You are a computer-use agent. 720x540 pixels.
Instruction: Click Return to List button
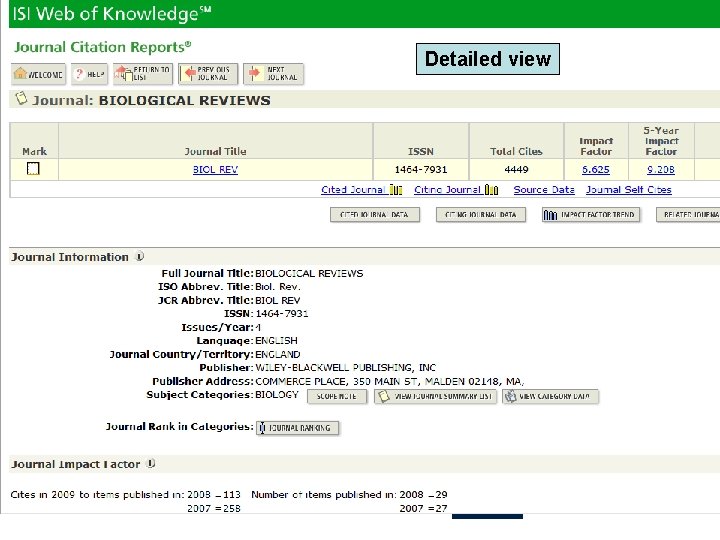pos(143,74)
